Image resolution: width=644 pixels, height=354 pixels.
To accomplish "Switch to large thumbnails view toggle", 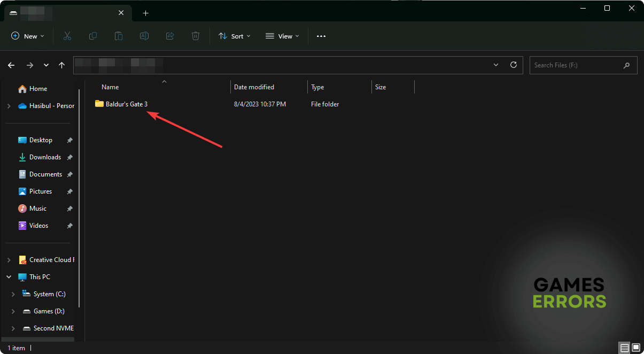I will [x=635, y=348].
